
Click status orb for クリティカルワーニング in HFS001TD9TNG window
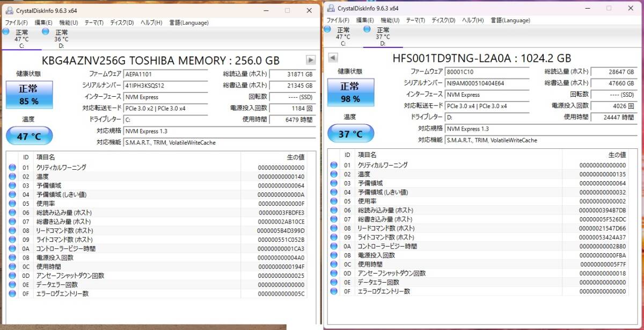(334, 166)
